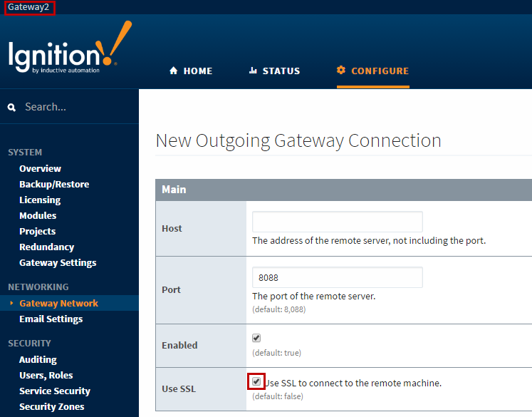Open the Licensing page

point(40,200)
